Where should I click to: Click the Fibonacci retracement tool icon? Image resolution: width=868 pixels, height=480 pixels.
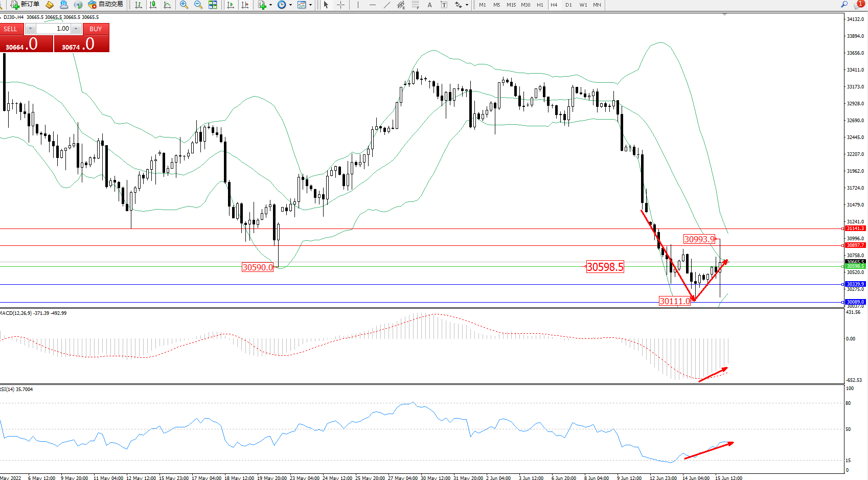pyautogui.click(x=415, y=5)
